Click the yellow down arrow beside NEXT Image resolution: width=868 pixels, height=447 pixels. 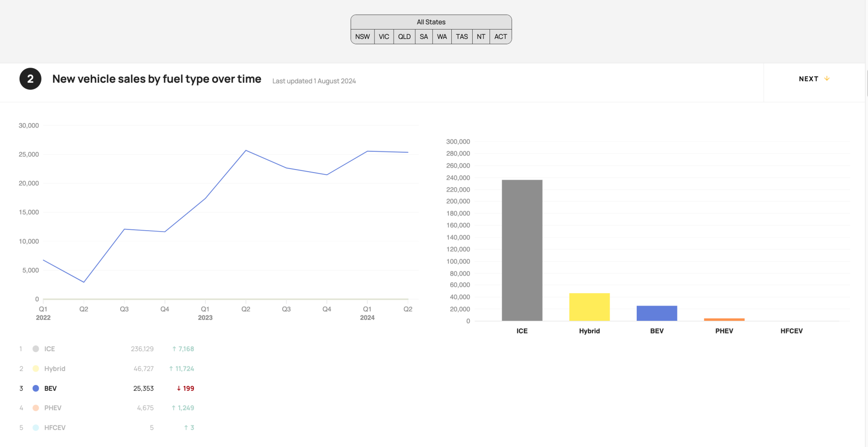[x=827, y=78]
